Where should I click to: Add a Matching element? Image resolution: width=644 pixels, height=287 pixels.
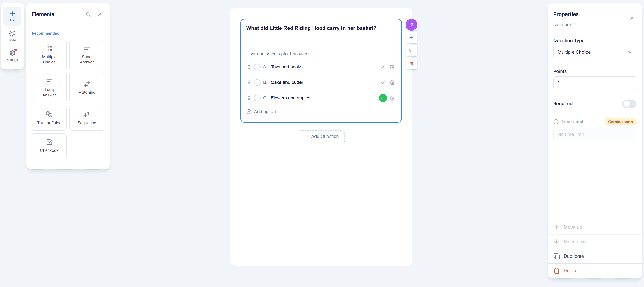click(x=87, y=88)
